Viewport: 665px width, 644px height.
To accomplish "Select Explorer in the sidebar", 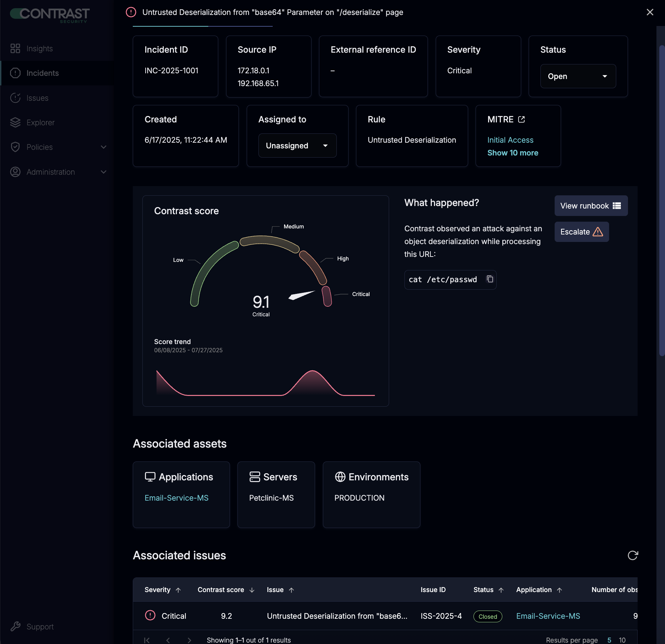I will tap(40, 122).
